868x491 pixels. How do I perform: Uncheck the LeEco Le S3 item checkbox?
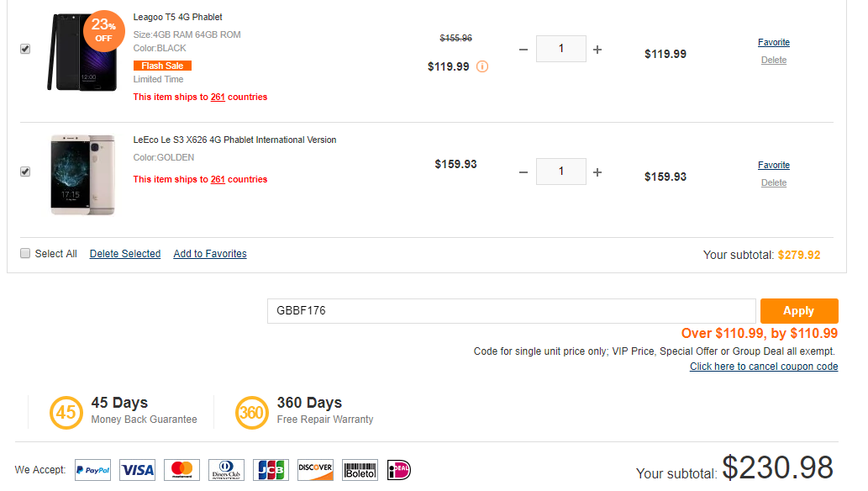[25, 172]
